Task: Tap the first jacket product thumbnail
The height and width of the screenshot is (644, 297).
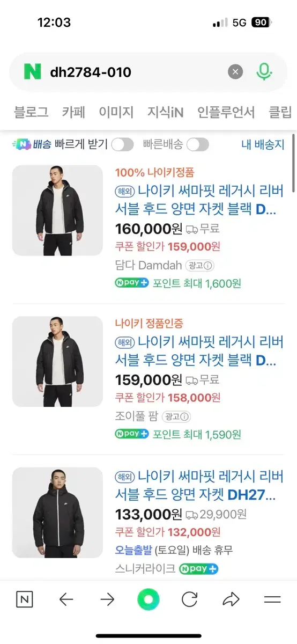Action: pyautogui.click(x=57, y=210)
